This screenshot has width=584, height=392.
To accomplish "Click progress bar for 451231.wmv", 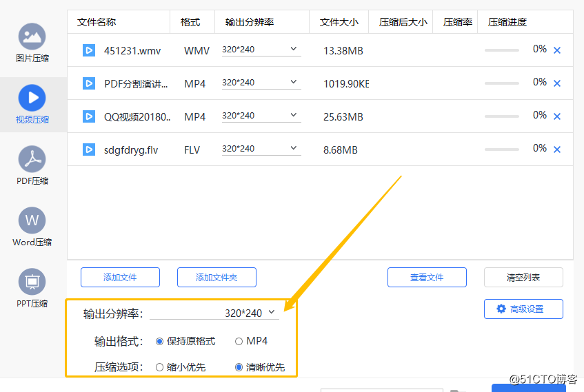I will [502, 50].
